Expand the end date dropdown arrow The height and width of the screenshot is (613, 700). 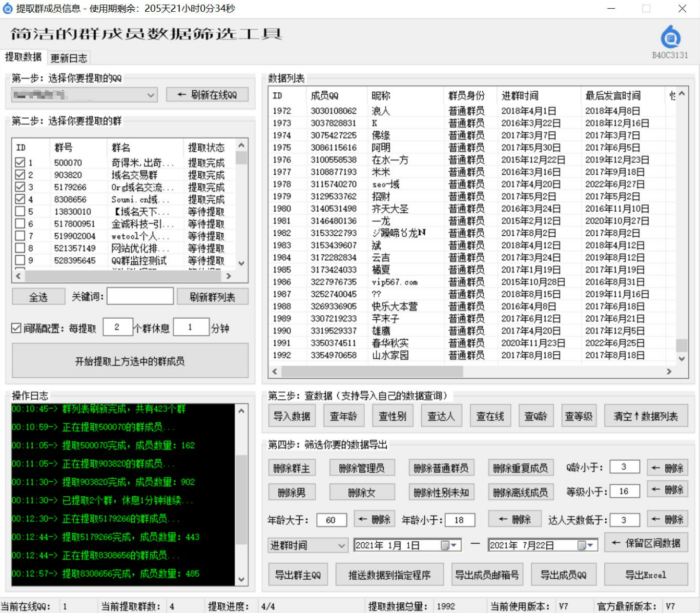591,545
